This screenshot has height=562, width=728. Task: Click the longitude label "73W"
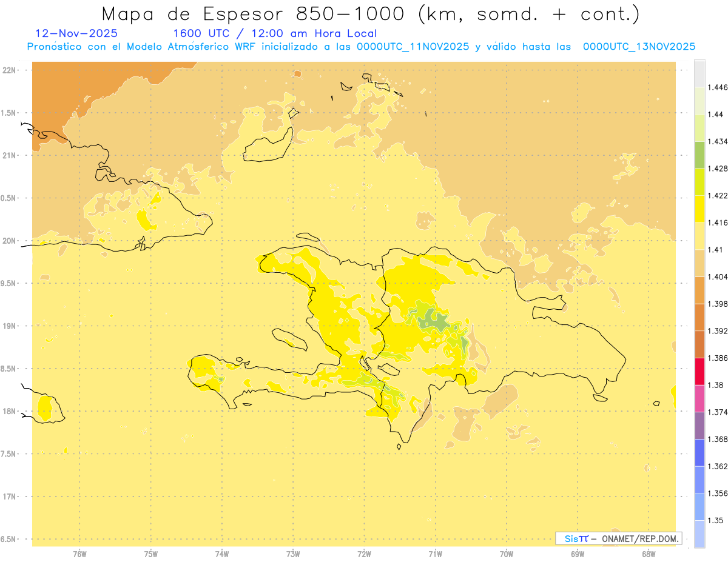pos(293,554)
